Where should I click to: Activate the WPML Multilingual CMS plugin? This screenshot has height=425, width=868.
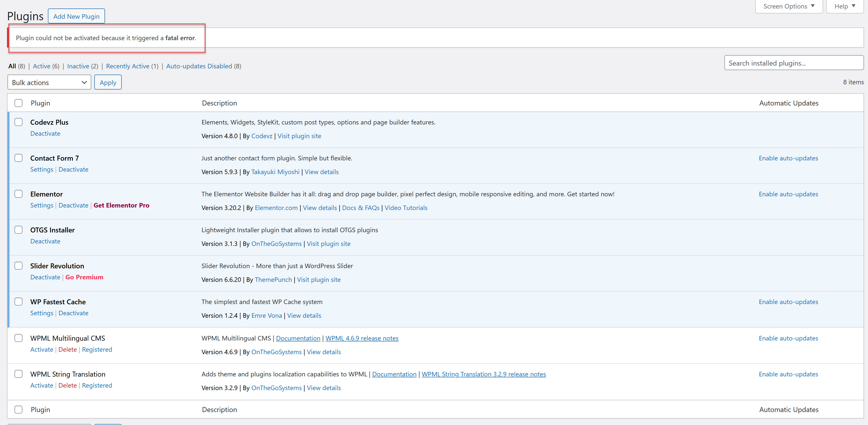tap(42, 349)
